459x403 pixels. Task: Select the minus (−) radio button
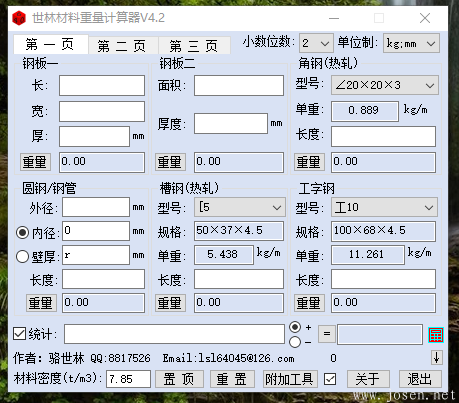coord(295,342)
